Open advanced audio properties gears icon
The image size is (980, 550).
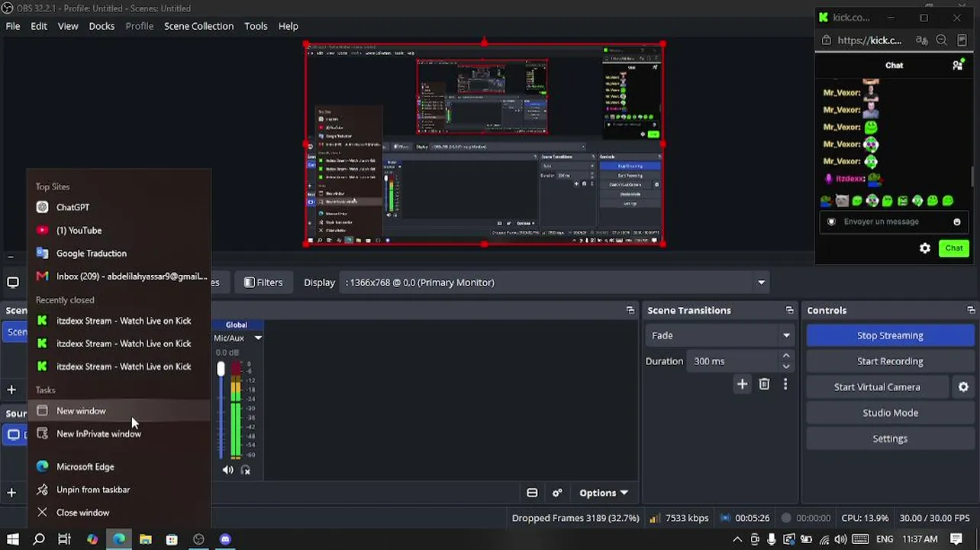pos(557,493)
